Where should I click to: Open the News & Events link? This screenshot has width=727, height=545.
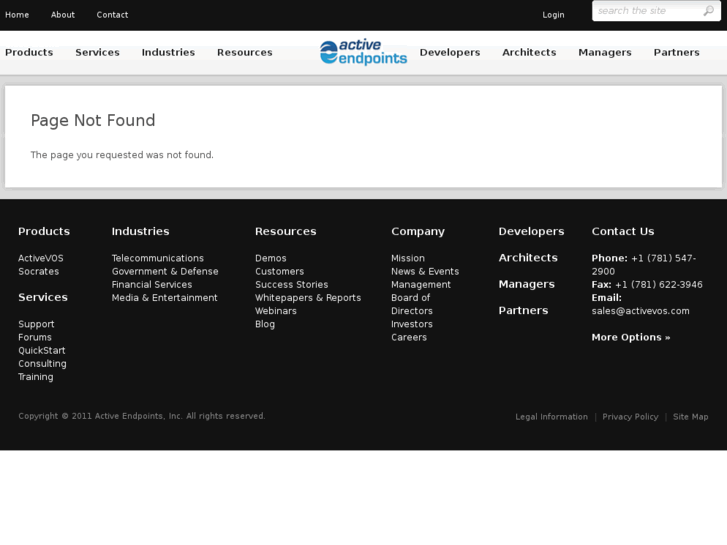(425, 271)
